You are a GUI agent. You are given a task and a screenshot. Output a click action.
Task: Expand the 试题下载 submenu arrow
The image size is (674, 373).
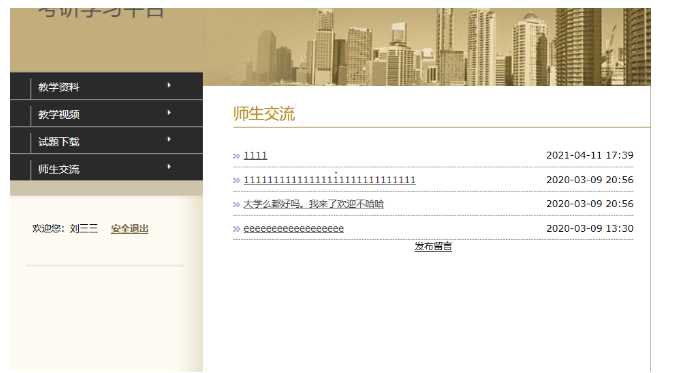(169, 139)
